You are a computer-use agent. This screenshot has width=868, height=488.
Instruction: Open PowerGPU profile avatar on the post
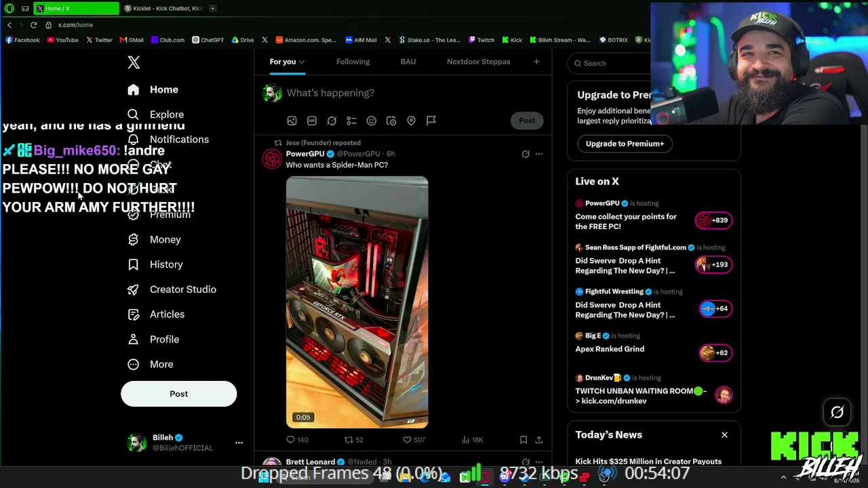272,159
